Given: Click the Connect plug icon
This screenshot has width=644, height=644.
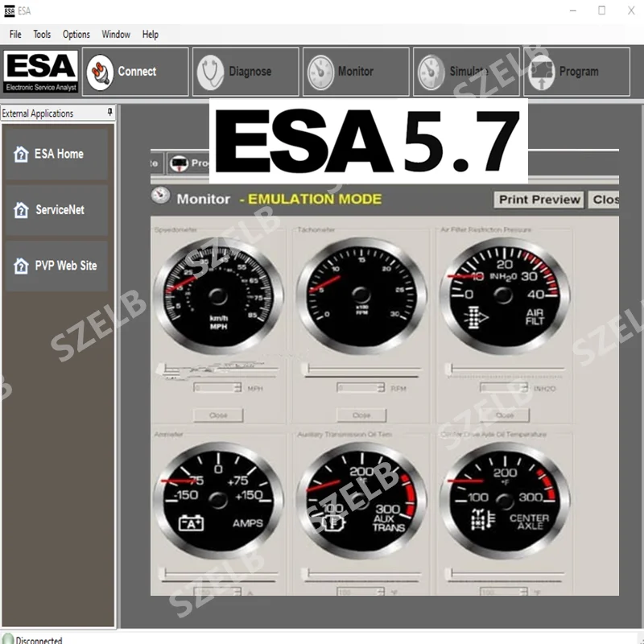Looking at the screenshot, I should 100,72.
